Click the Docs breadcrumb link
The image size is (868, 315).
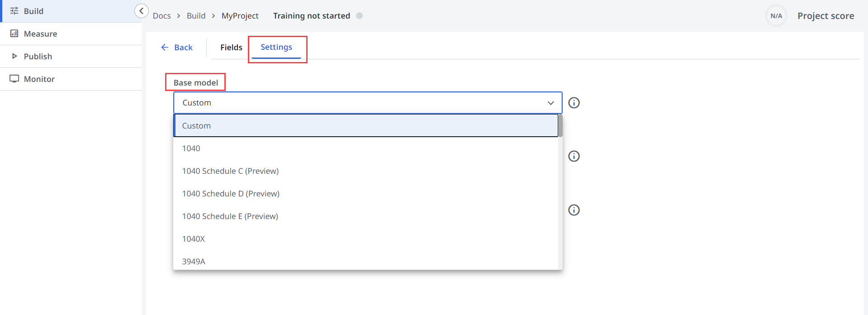(x=161, y=16)
